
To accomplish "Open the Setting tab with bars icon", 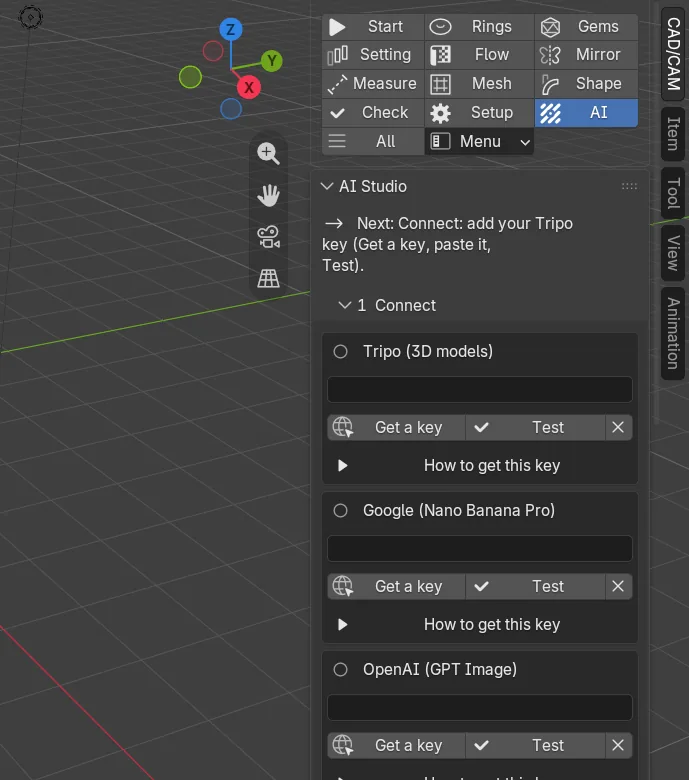I will click(x=373, y=55).
